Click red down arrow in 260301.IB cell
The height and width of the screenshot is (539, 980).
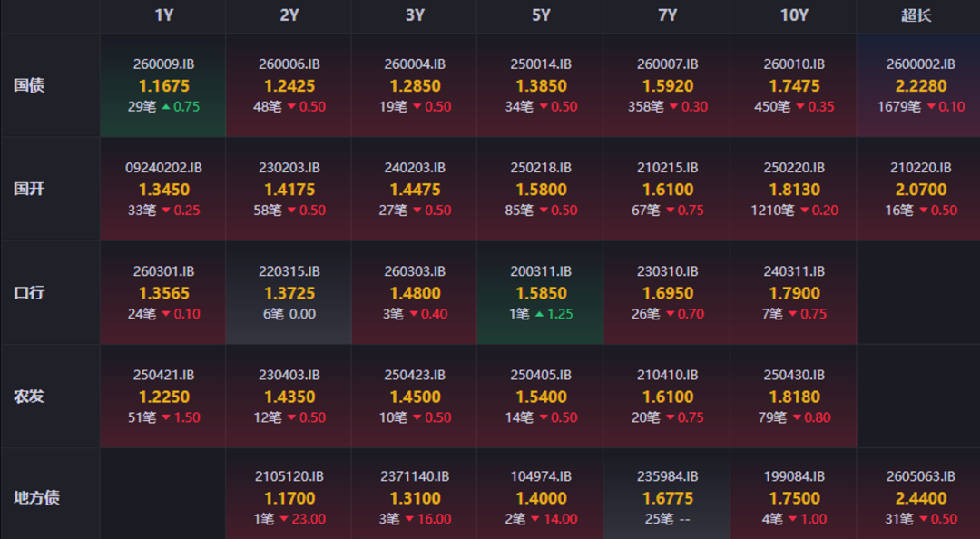[x=166, y=314]
